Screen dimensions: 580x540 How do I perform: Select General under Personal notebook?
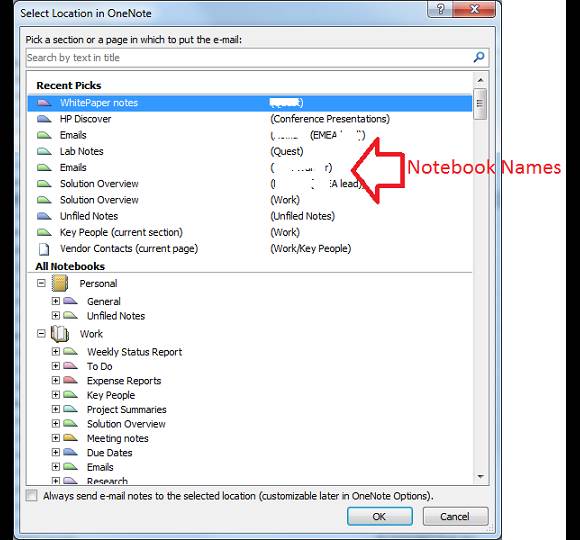(x=104, y=301)
